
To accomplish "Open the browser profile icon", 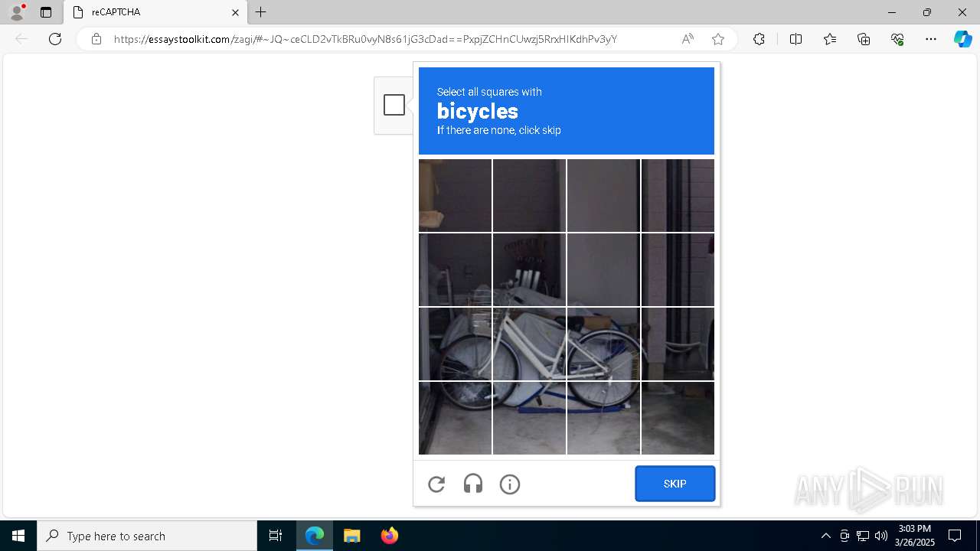I will click(17, 12).
